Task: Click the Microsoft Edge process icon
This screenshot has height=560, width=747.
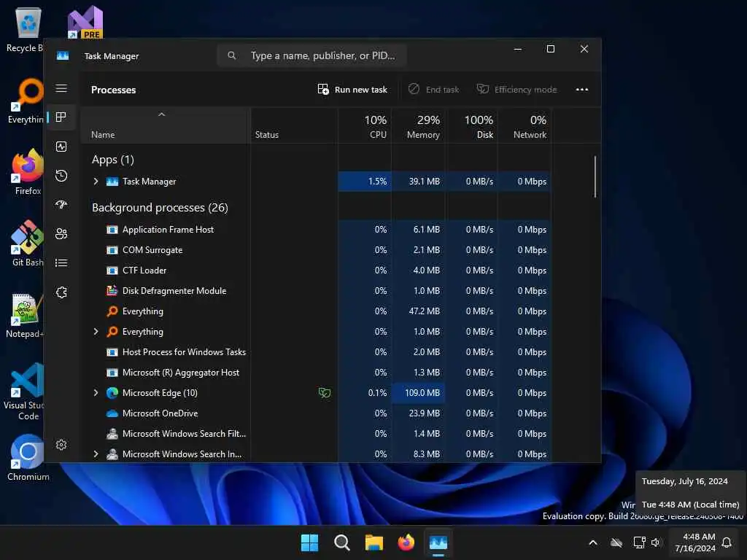Action: coord(112,393)
